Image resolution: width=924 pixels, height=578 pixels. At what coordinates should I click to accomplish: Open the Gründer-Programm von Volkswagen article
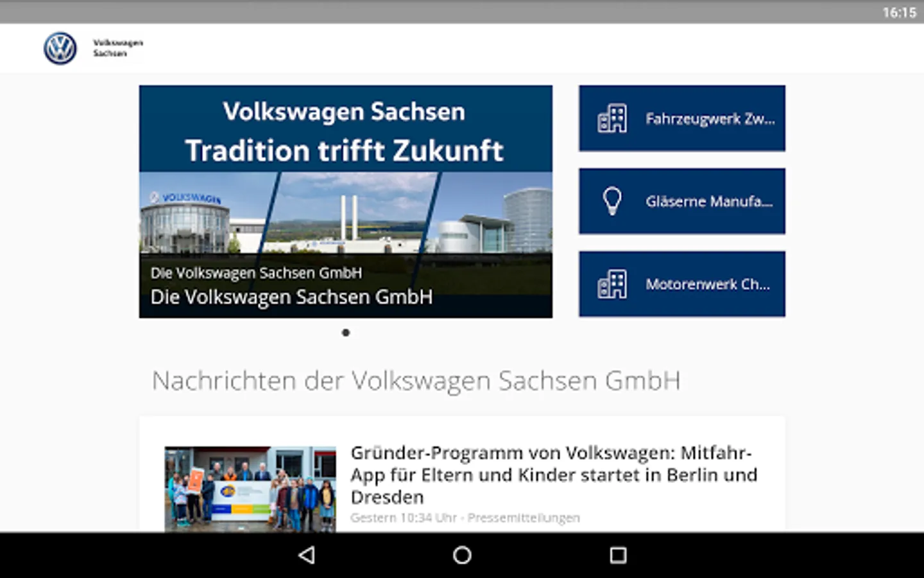point(554,475)
